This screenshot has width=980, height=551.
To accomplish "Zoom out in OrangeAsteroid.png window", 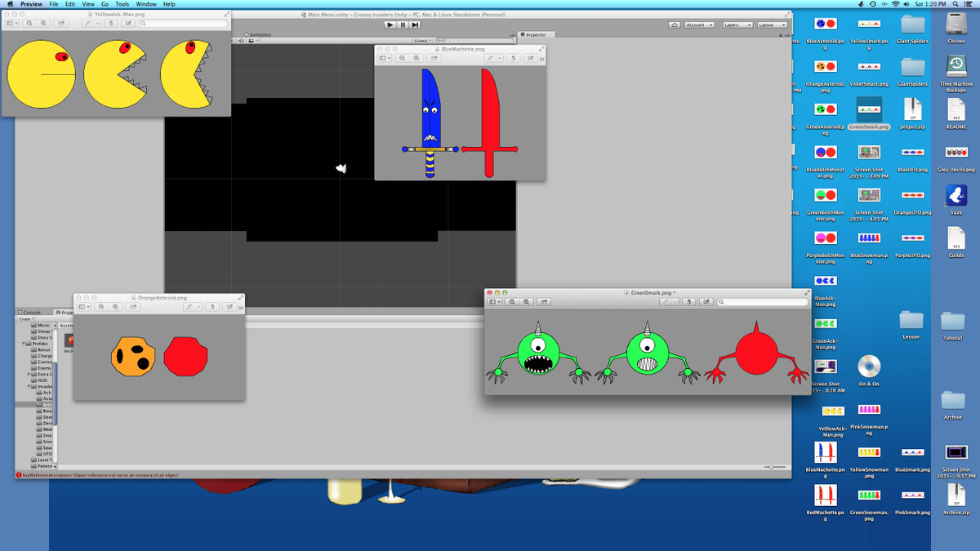I will [101, 307].
